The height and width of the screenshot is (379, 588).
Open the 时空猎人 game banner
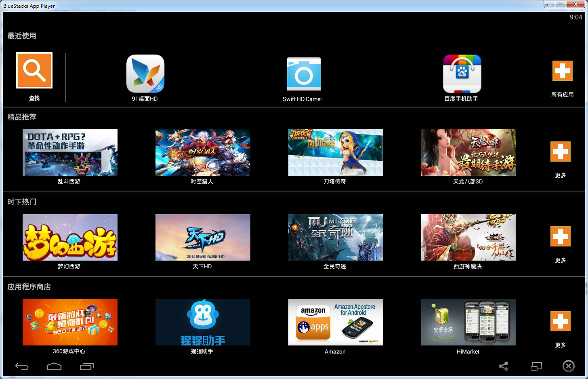(x=203, y=152)
